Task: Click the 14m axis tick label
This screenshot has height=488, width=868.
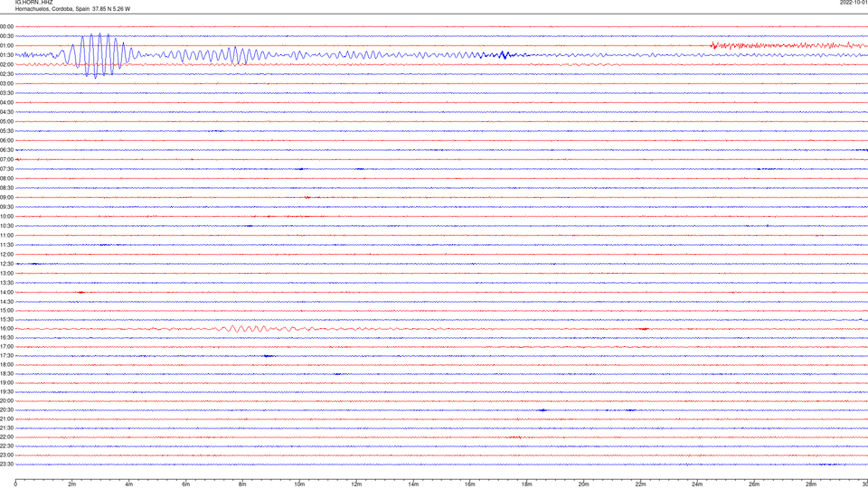Action: click(413, 484)
